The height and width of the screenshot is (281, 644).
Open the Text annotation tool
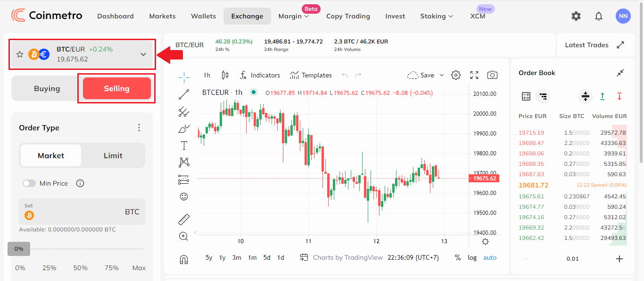(x=184, y=145)
